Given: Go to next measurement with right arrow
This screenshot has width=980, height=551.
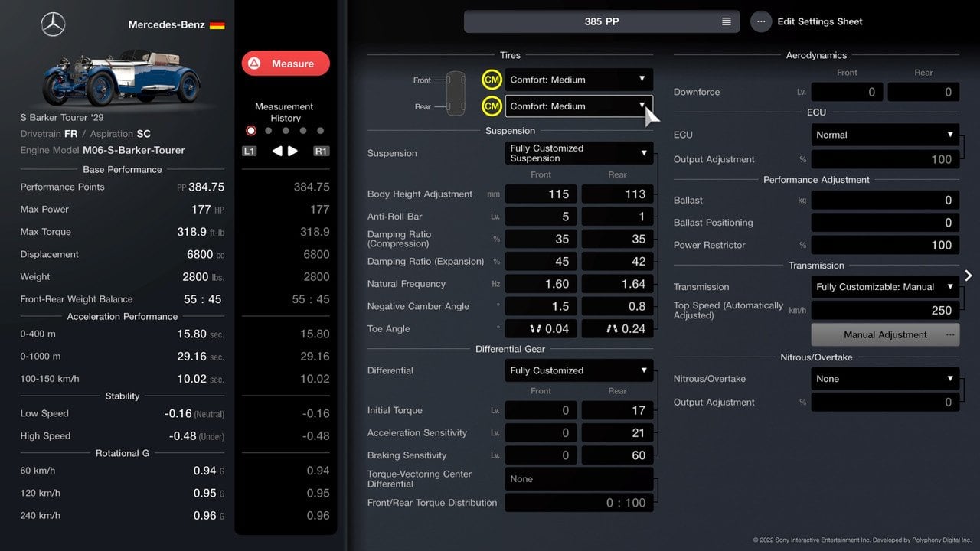Looking at the screenshot, I should pos(292,152).
